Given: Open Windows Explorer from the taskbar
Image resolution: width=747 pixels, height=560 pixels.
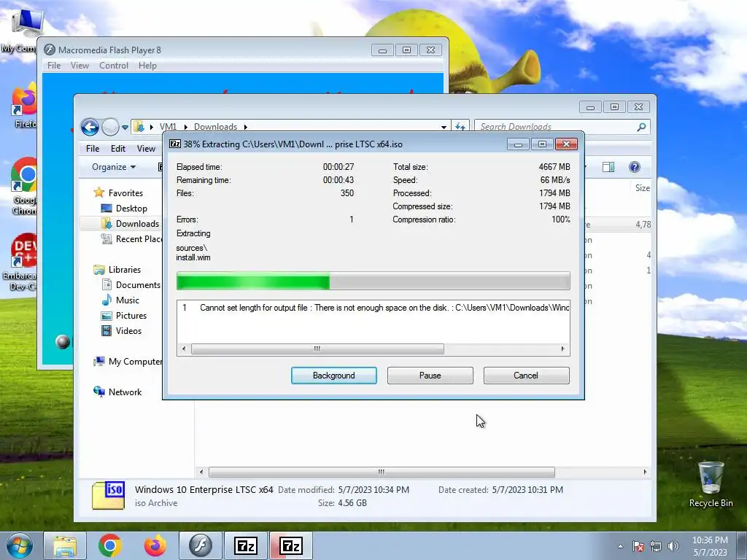Looking at the screenshot, I should coord(65,545).
